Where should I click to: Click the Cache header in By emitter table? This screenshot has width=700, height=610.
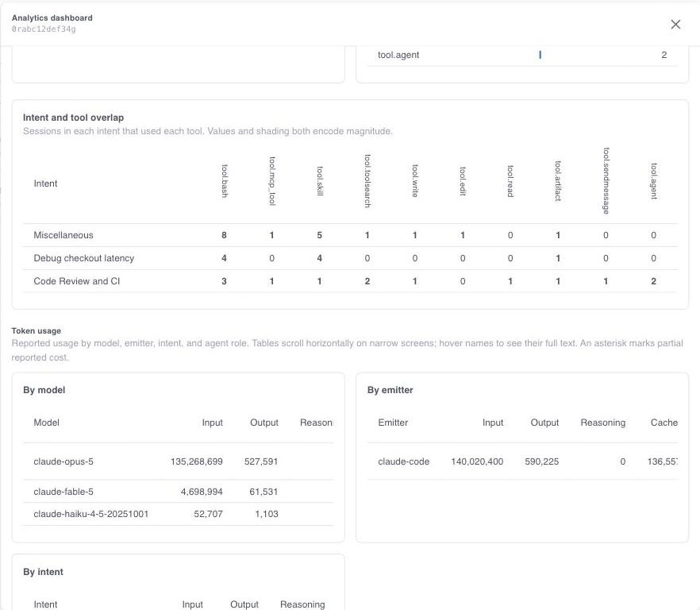click(663, 423)
